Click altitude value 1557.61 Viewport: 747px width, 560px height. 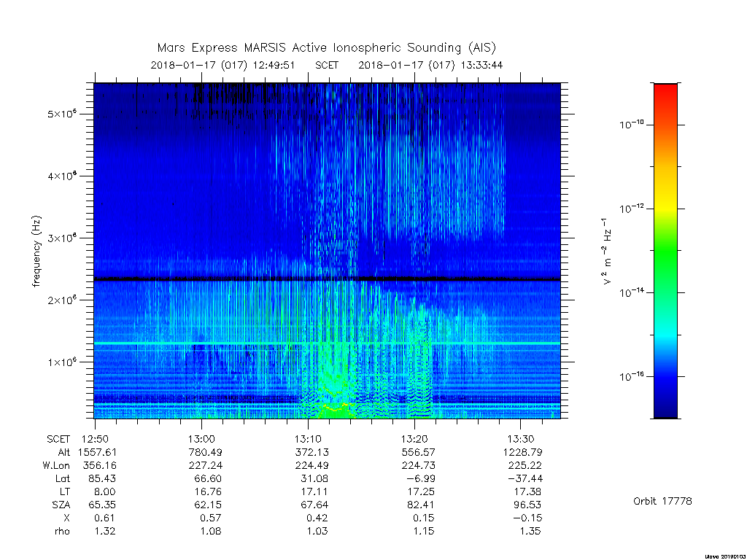[97, 452]
